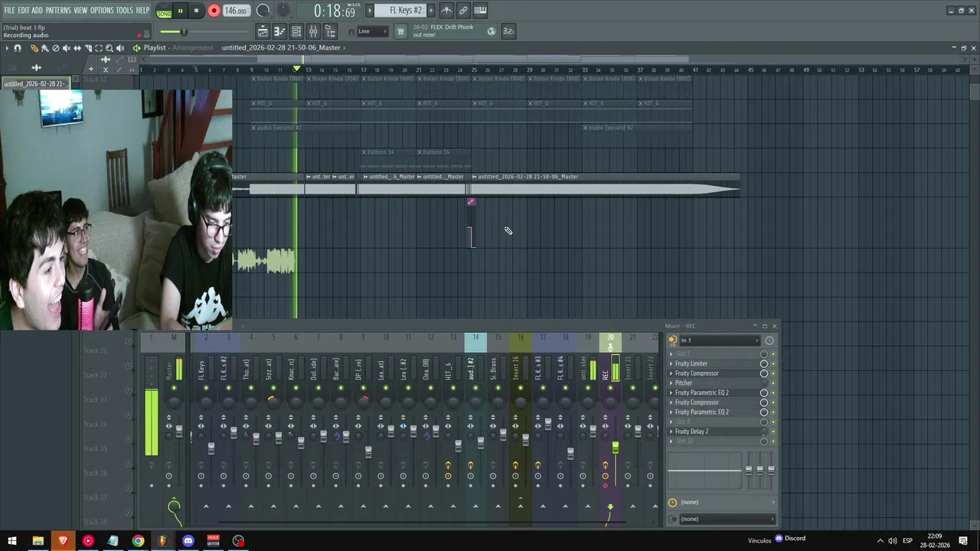Select the Playback speaker tool in the Playlist
This screenshot has height=551, width=980.
pyautogui.click(x=119, y=48)
